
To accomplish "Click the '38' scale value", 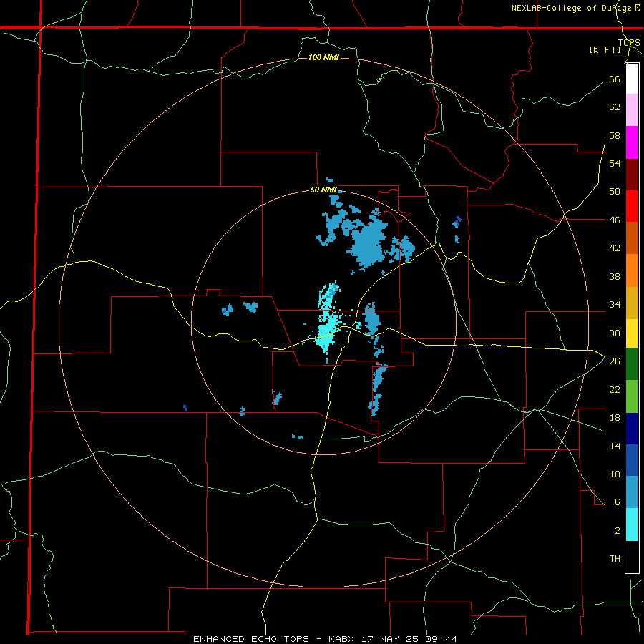I will [615, 276].
